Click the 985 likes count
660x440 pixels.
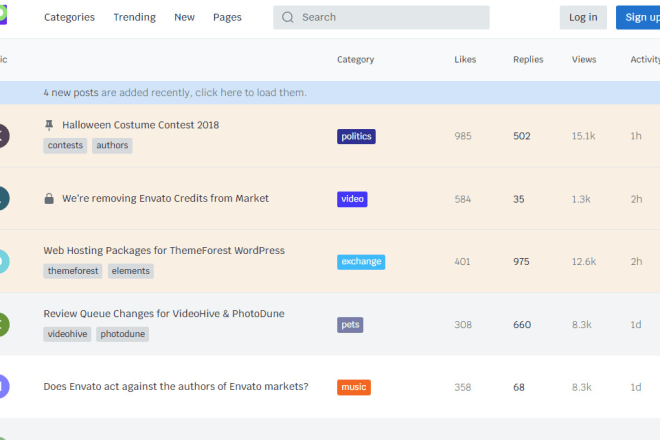pyautogui.click(x=463, y=136)
